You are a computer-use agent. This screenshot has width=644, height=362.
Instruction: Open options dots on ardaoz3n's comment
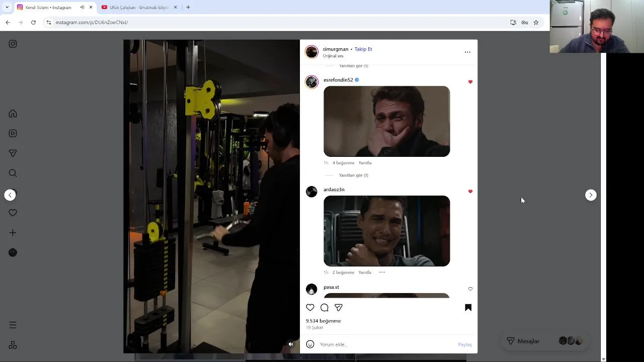(382, 272)
